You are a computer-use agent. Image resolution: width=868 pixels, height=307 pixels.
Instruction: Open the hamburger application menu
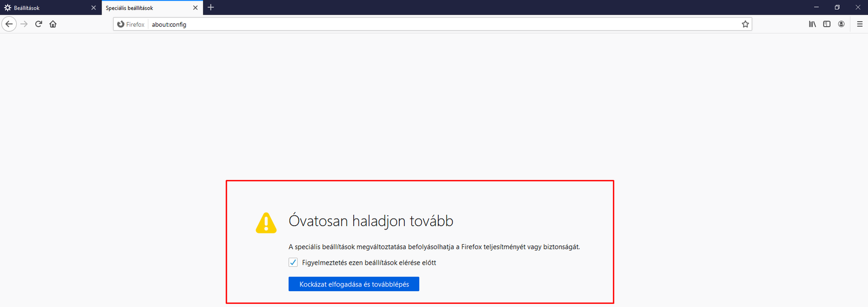[860, 24]
